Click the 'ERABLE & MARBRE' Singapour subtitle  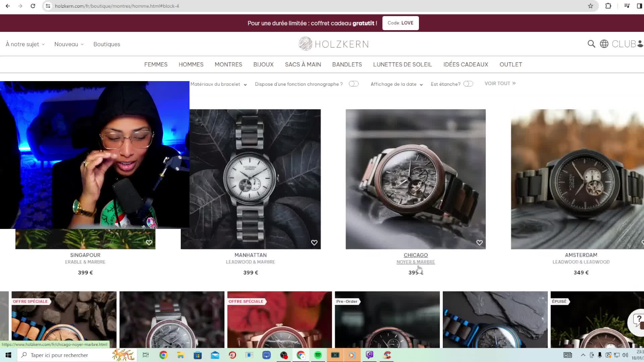(x=85, y=262)
